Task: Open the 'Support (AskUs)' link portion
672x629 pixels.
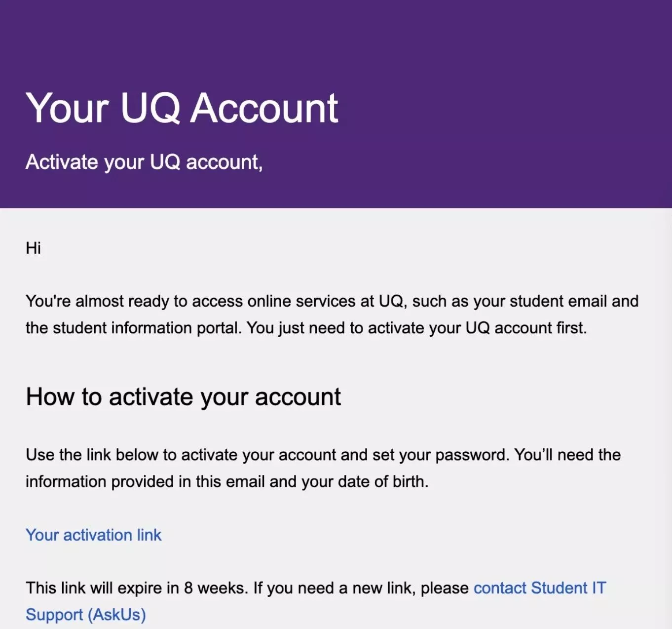Action: 86,615
